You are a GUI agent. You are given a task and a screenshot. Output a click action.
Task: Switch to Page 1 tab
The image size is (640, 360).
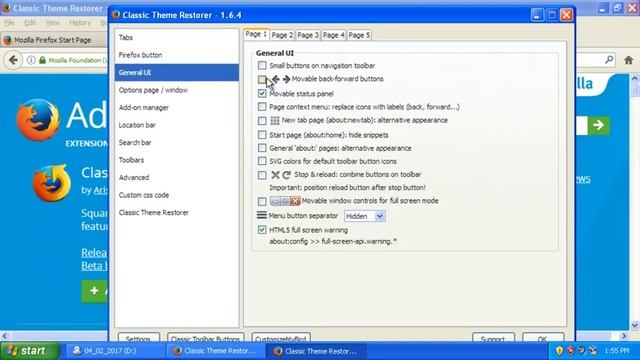click(x=256, y=34)
